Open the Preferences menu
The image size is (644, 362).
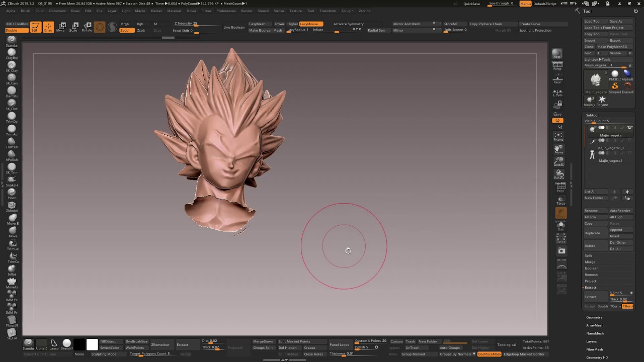point(226,11)
